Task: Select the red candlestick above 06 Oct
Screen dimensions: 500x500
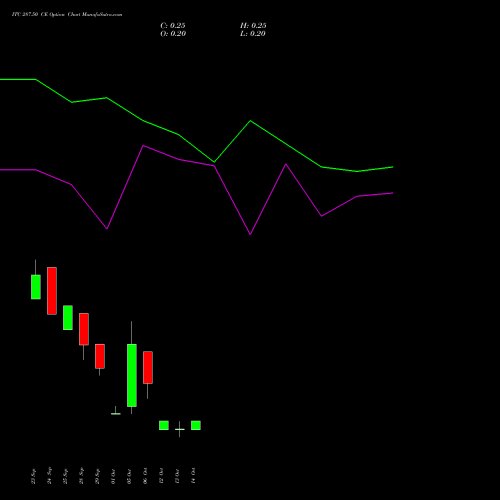Action: coord(148,367)
